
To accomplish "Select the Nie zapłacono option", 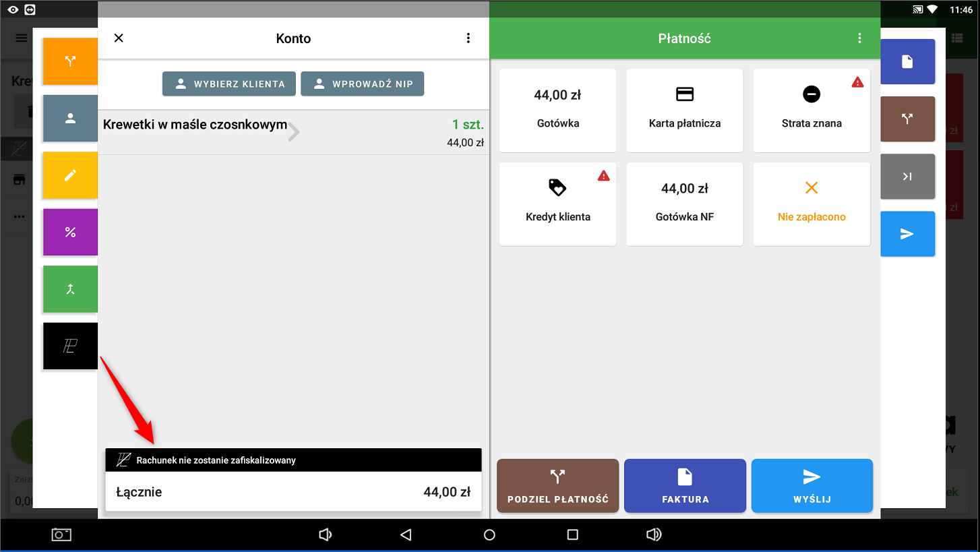I will pos(811,204).
